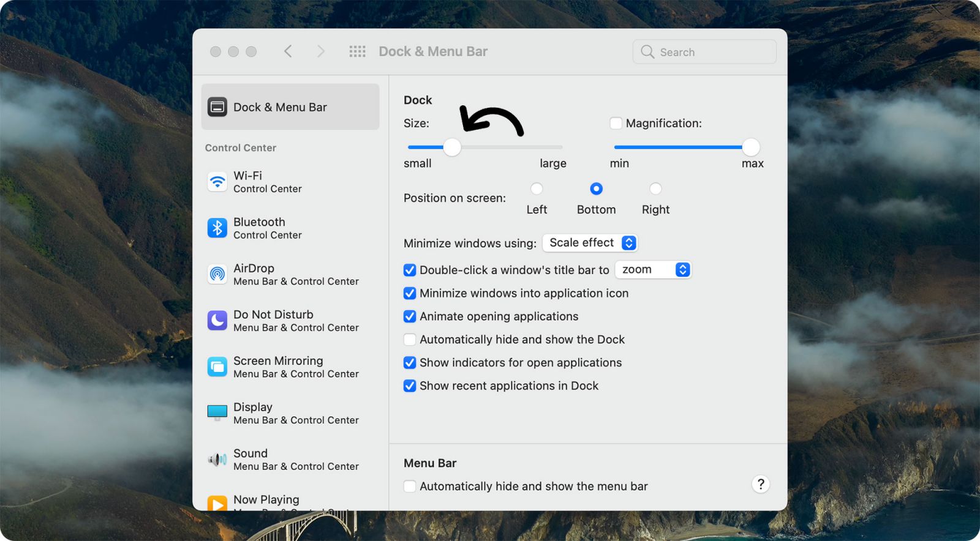
Task: Click the 'large' size label
Action: pos(553,163)
